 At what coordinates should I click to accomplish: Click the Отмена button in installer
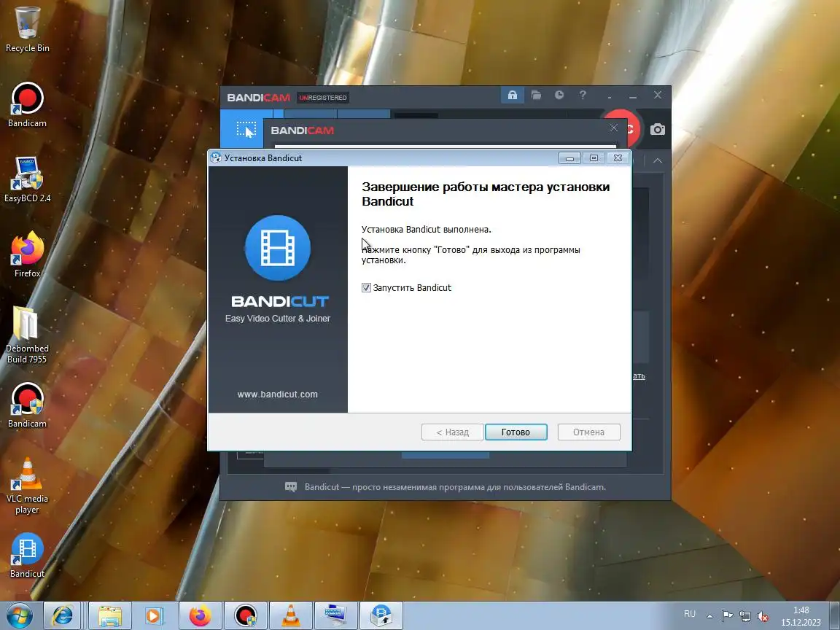click(x=588, y=432)
